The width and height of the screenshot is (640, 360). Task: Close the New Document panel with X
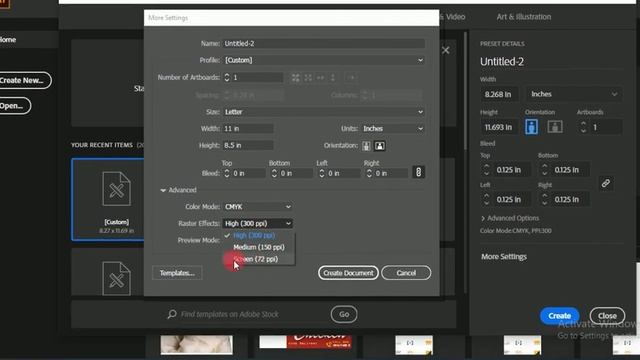(x=445, y=50)
